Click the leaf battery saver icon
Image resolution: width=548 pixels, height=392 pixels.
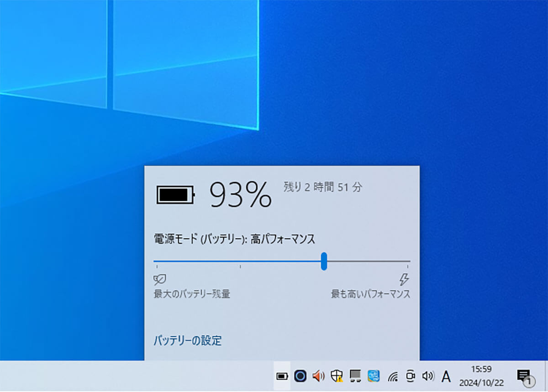[x=160, y=279]
